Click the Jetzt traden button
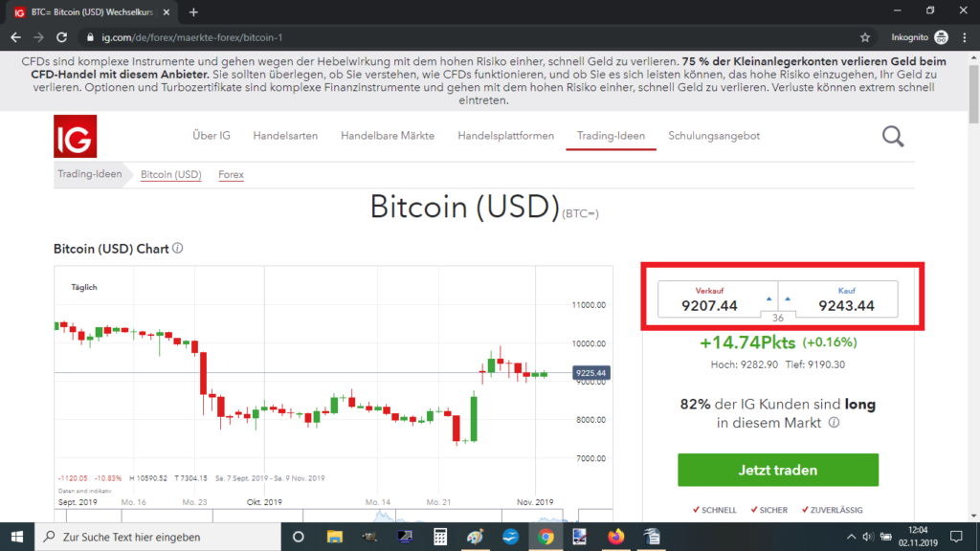Screen dimensions: 980x551 pos(778,470)
